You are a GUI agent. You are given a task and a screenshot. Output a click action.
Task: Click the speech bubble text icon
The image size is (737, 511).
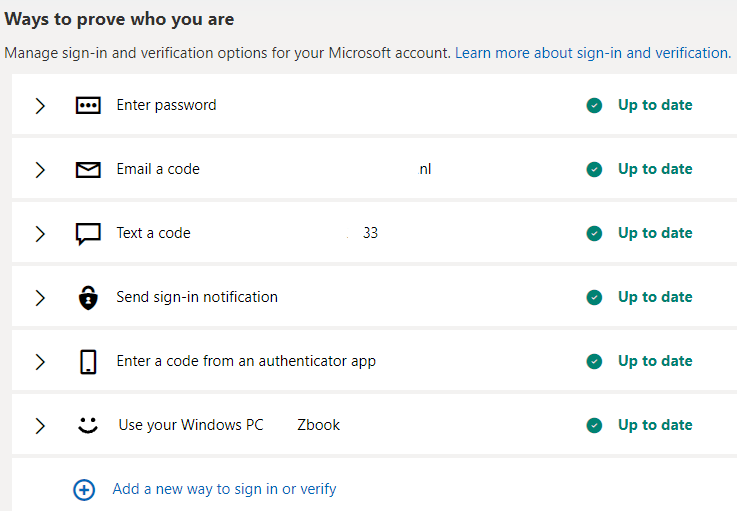[x=88, y=234]
